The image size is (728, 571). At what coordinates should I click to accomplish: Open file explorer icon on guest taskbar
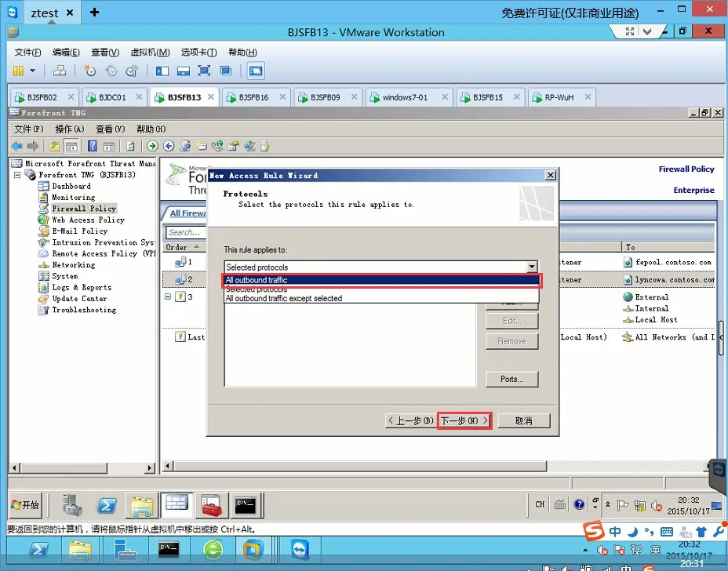(x=142, y=505)
